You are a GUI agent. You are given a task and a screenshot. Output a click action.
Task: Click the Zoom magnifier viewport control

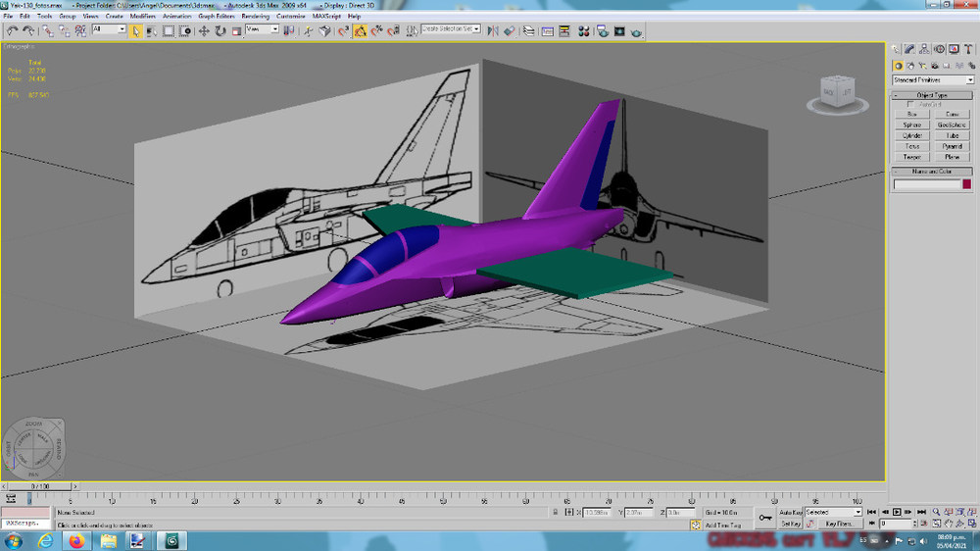coord(936,512)
